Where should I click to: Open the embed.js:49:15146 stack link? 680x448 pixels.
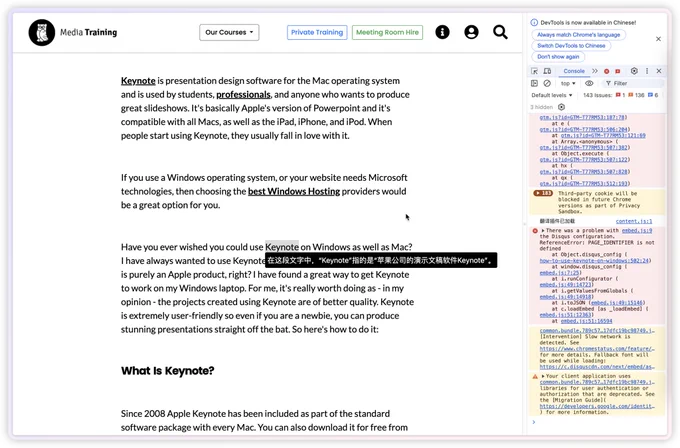[x=618, y=303]
